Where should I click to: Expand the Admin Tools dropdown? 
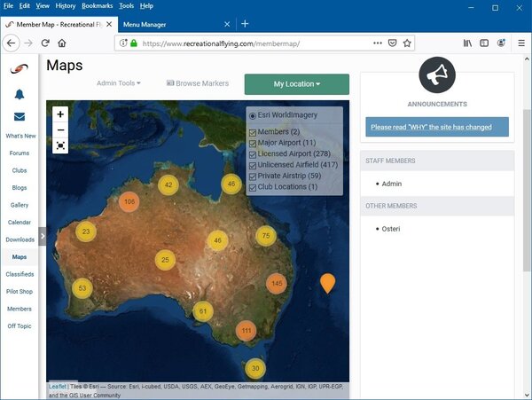[118, 83]
